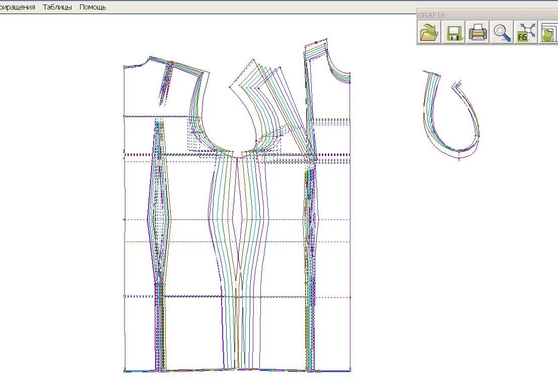This screenshot has height=392, width=558.
Task: Click the F6 fit-to-screen icon
Action: click(526, 33)
